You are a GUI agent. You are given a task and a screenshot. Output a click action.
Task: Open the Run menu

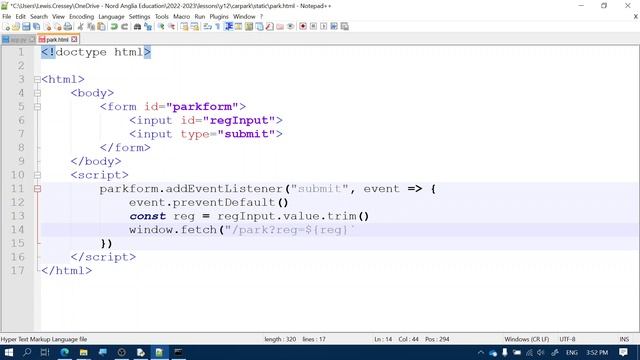(200, 17)
